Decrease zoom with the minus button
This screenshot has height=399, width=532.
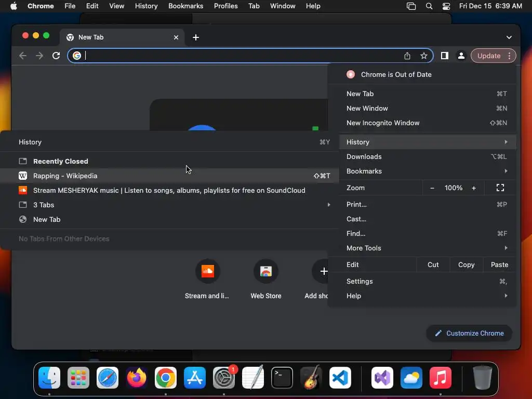(x=432, y=188)
